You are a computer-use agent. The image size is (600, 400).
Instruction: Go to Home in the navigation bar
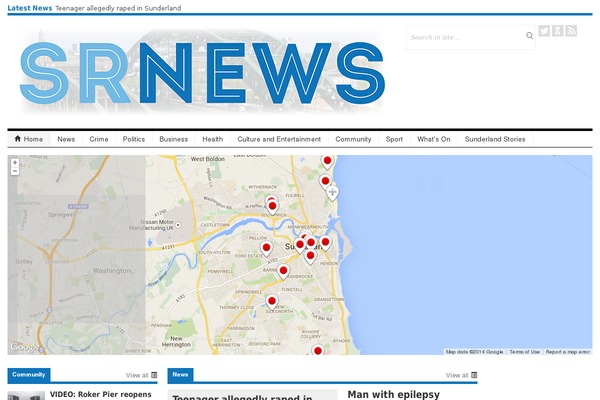click(x=29, y=139)
